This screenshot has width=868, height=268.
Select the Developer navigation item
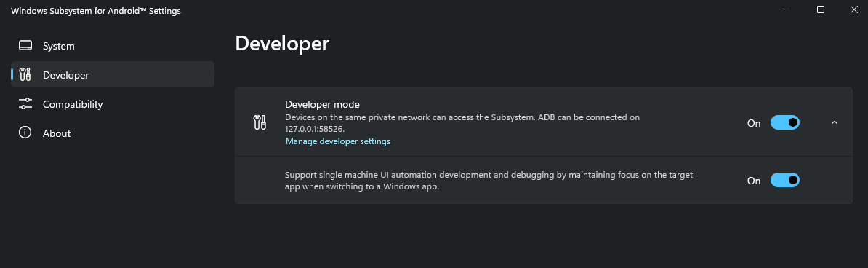click(x=113, y=74)
